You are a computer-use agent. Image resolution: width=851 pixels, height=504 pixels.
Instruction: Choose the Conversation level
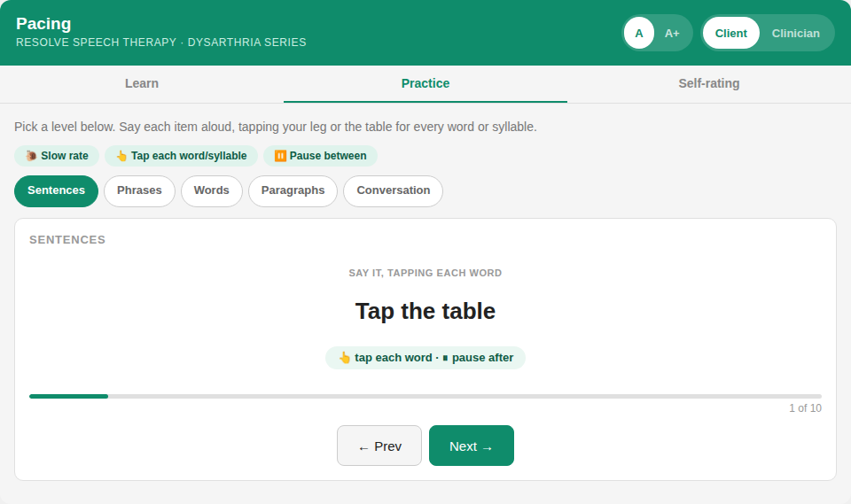[x=394, y=191]
